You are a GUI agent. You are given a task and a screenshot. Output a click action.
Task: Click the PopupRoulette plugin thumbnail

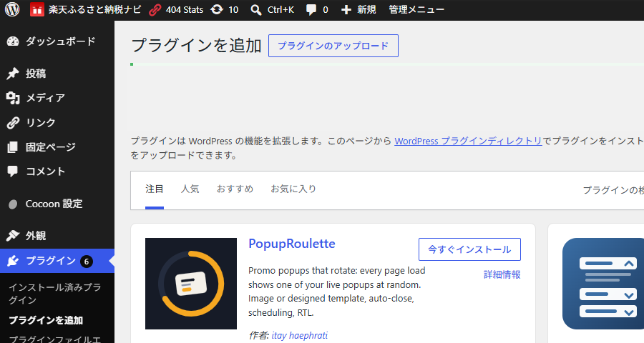click(191, 284)
